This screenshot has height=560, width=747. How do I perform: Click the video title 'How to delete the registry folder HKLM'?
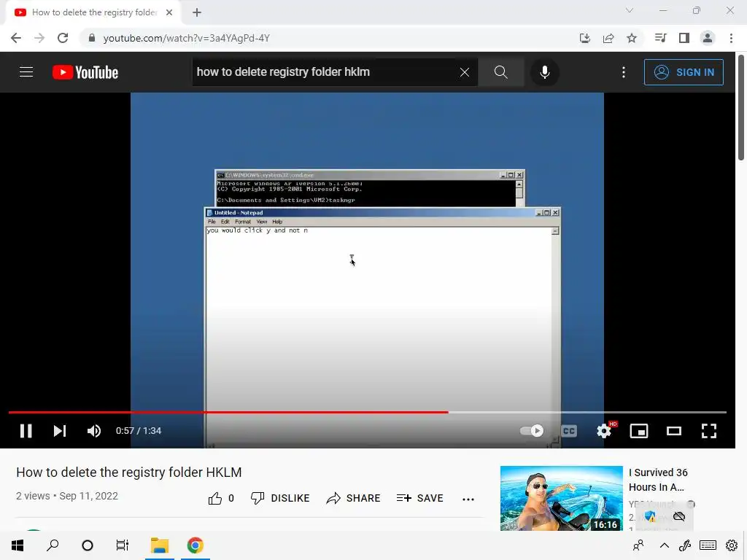click(x=128, y=472)
